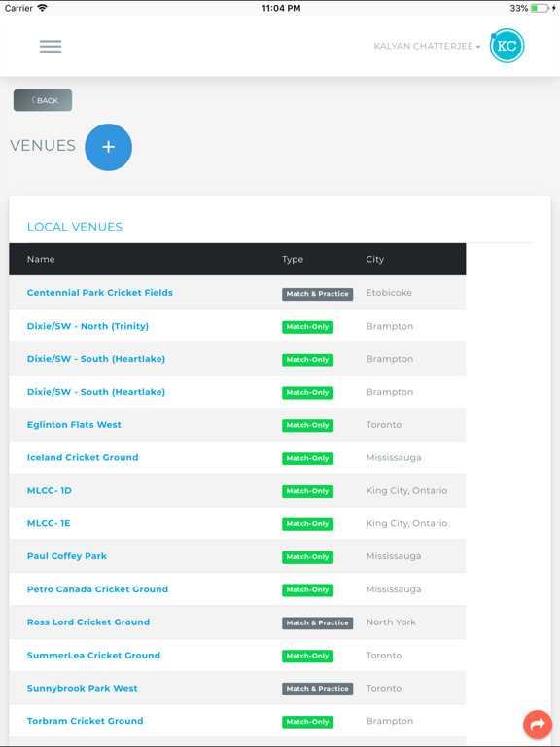Click the City column header

click(375, 259)
